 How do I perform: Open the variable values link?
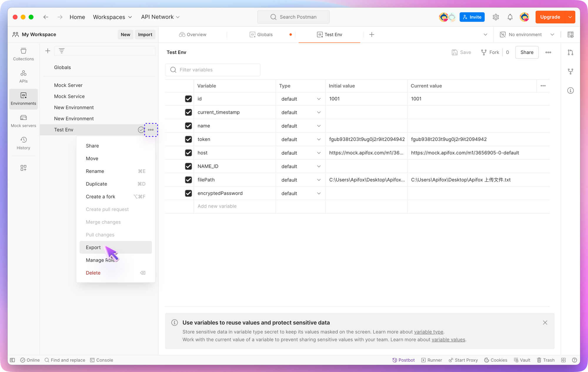(x=448, y=339)
